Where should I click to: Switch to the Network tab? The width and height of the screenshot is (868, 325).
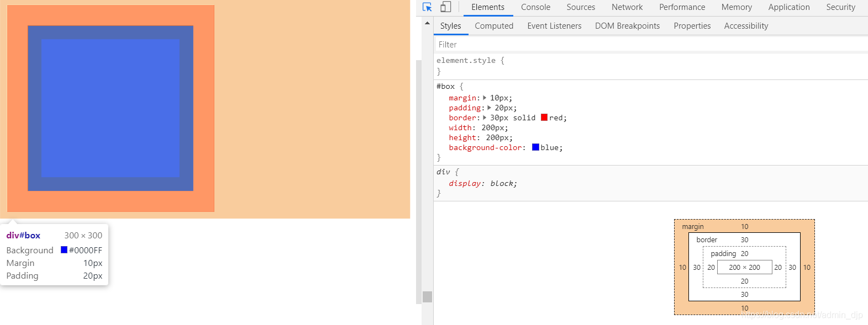point(627,7)
